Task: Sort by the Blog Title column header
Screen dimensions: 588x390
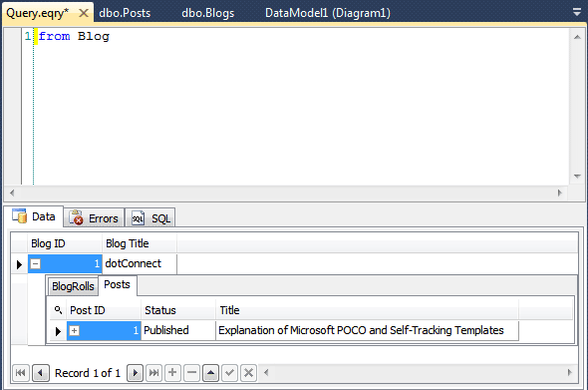Action: tap(140, 243)
